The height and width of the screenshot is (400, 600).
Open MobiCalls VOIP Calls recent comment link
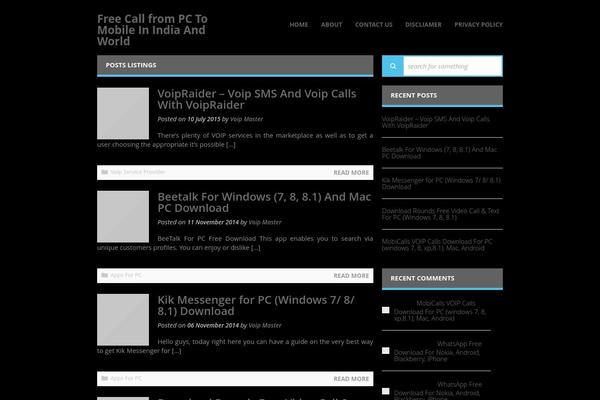point(440,310)
